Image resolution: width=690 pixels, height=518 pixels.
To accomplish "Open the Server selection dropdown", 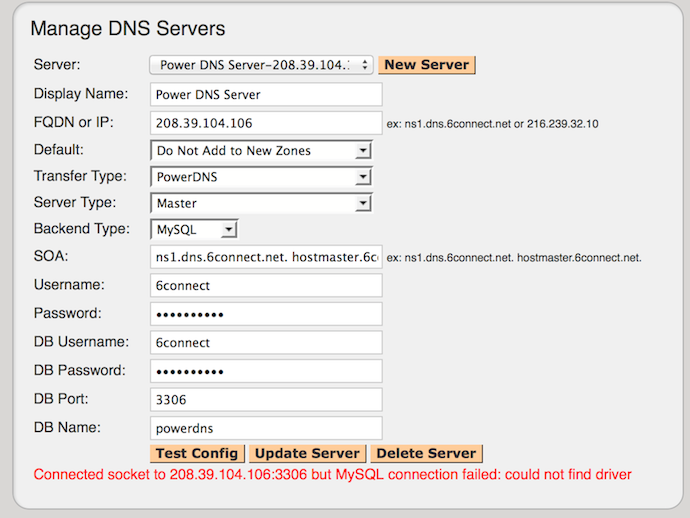I will pos(261,65).
